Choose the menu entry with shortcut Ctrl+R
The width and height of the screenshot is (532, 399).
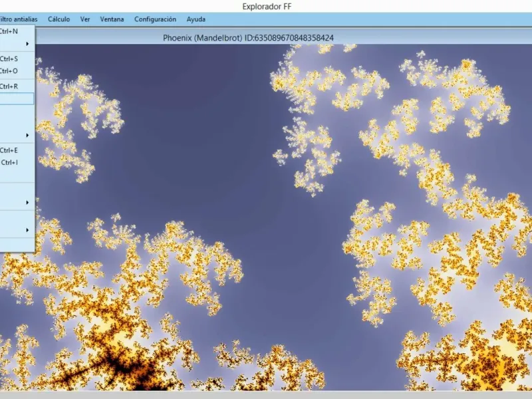pos(17,86)
